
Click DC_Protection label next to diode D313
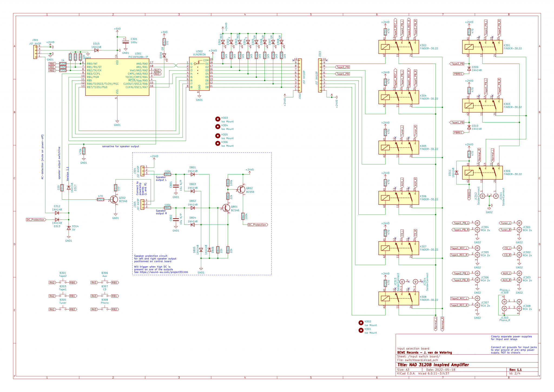36,220
